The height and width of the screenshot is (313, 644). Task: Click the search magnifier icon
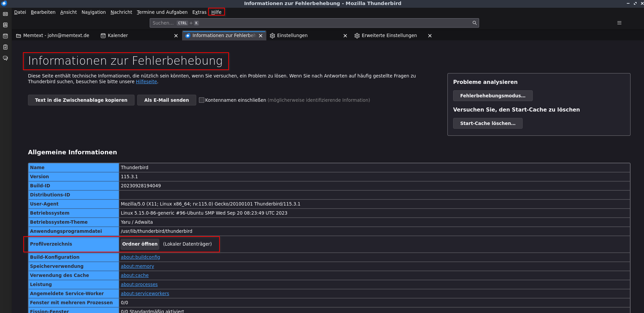[x=474, y=23]
